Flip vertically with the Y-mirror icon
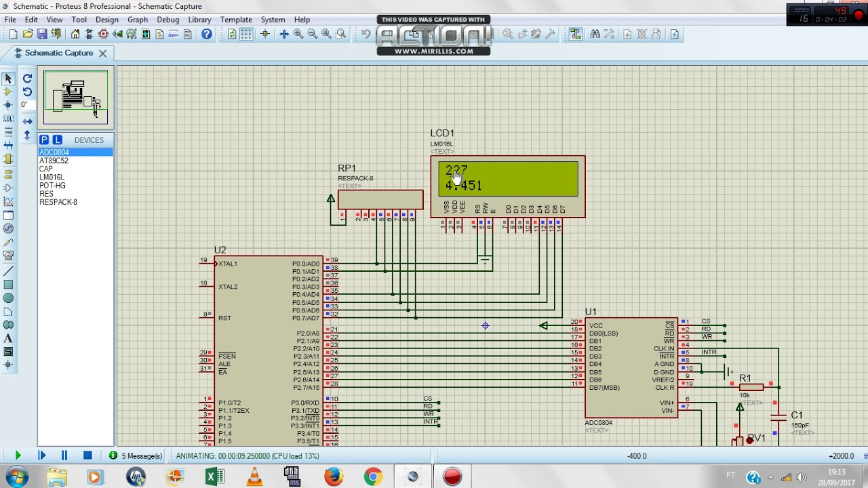Image resolution: width=868 pixels, height=488 pixels. [27, 135]
